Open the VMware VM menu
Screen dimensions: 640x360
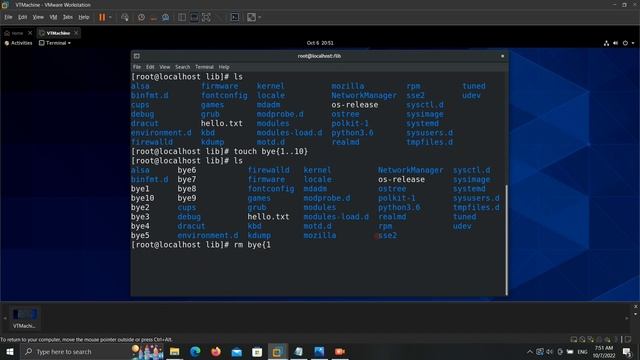click(x=53, y=17)
